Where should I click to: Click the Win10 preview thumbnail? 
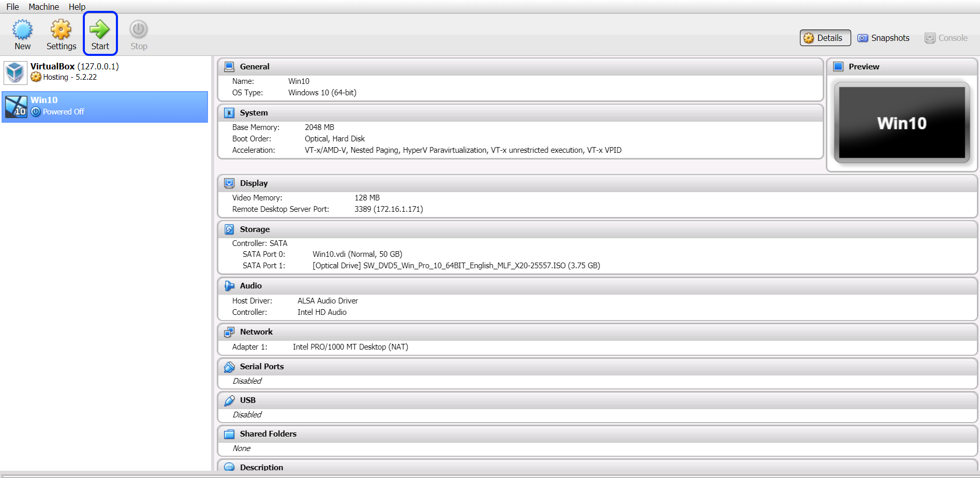902,123
